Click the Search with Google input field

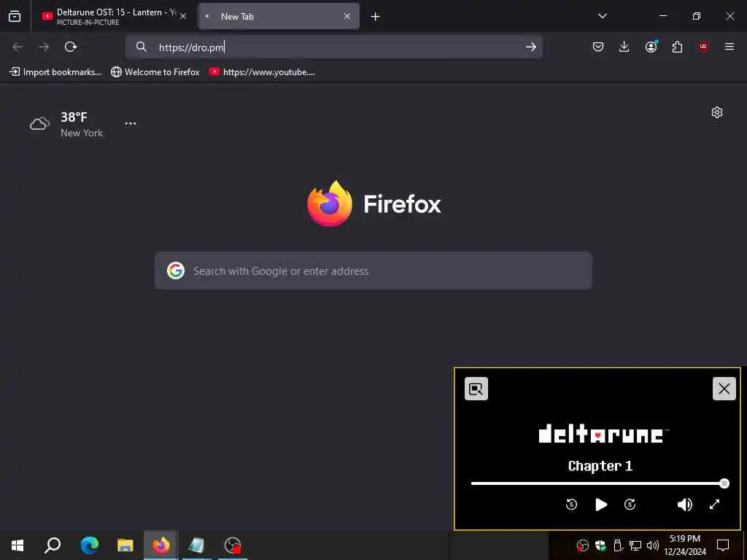click(373, 271)
